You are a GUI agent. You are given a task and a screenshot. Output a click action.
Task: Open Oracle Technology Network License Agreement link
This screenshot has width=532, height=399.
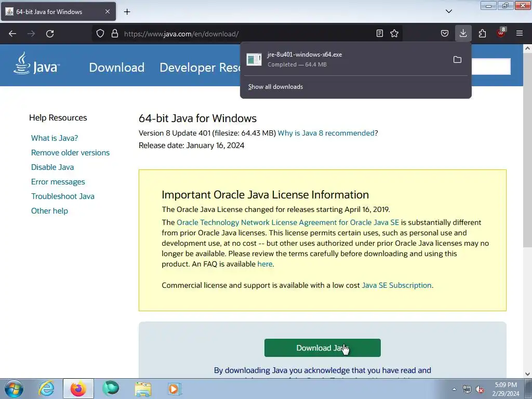point(288,222)
